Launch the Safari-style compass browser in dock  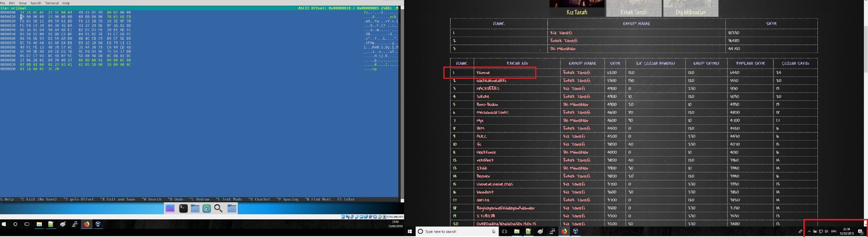207,208
